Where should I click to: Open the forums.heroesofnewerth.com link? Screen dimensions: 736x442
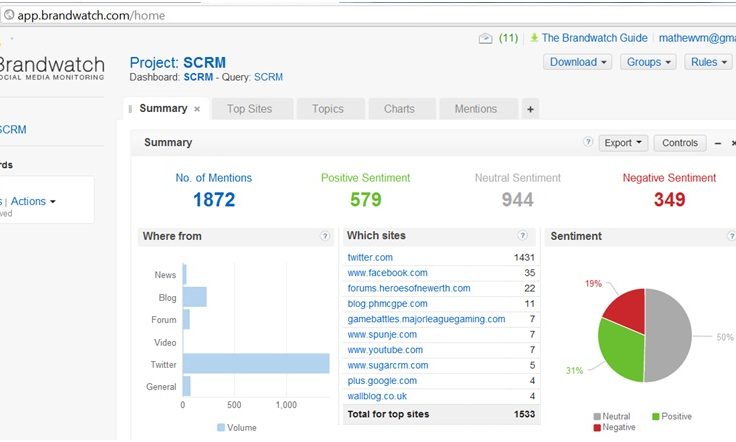409,288
